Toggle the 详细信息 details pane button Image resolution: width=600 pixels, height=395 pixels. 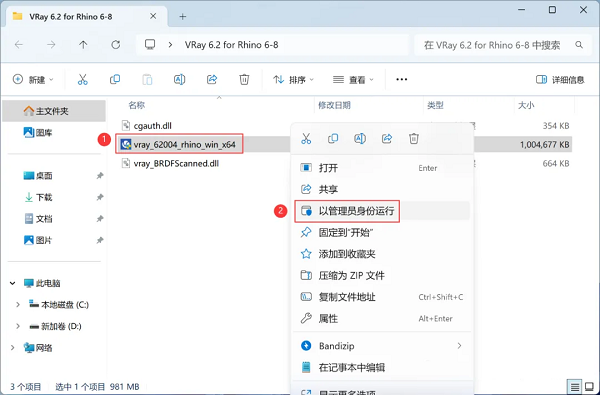[x=560, y=80]
